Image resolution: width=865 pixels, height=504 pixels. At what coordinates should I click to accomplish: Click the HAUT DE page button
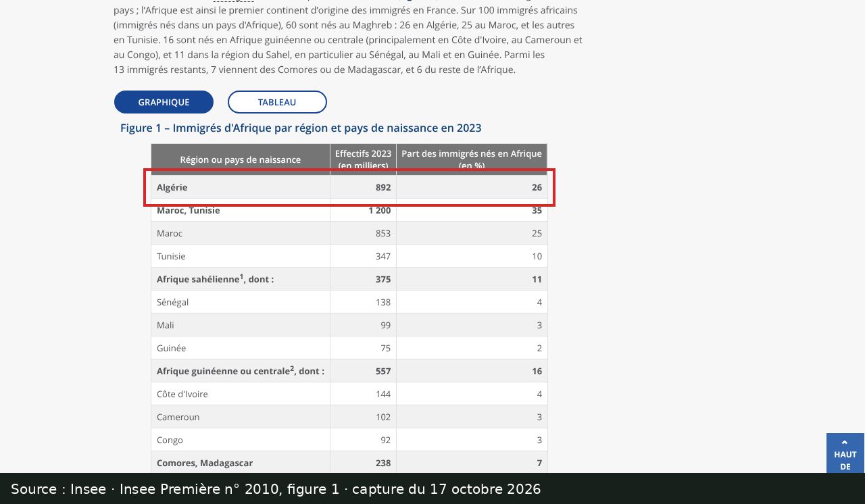pyautogui.click(x=845, y=453)
